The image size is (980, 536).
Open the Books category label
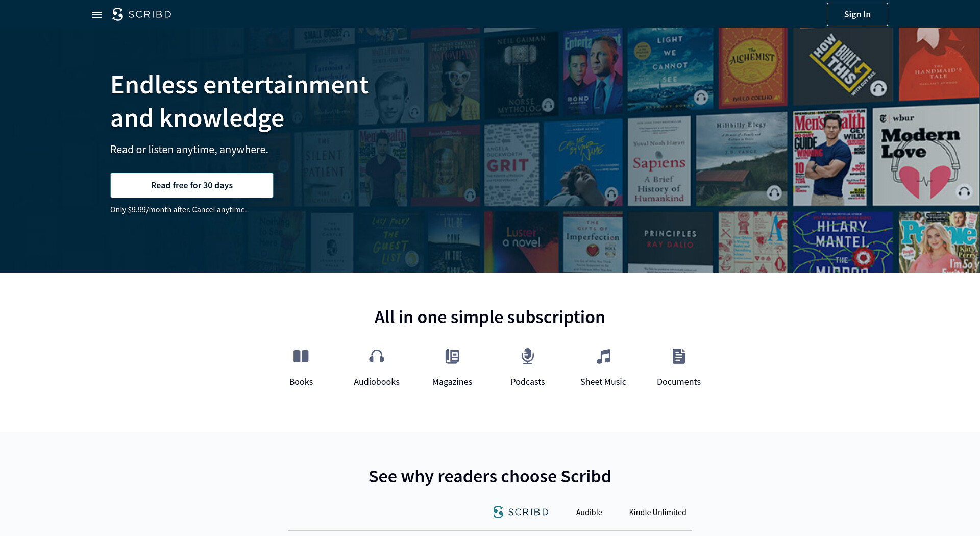pyautogui.click(x=301, y=382)
